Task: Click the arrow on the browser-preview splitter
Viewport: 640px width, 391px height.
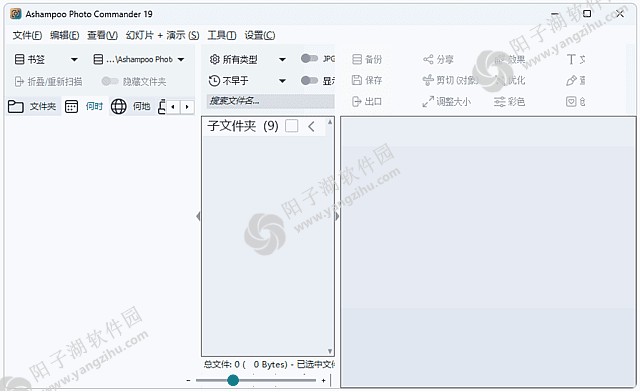Action: click(337, 216)
